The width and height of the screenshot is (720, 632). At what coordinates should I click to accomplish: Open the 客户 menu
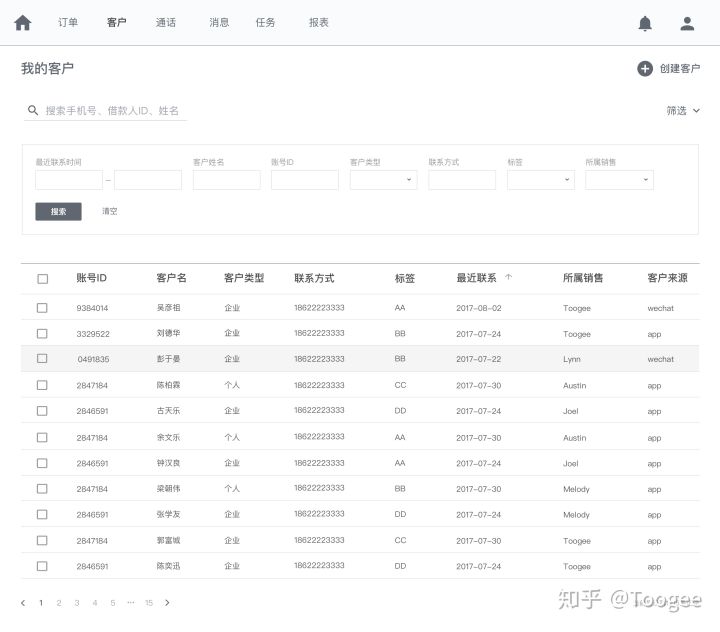[x=117, y=23]
